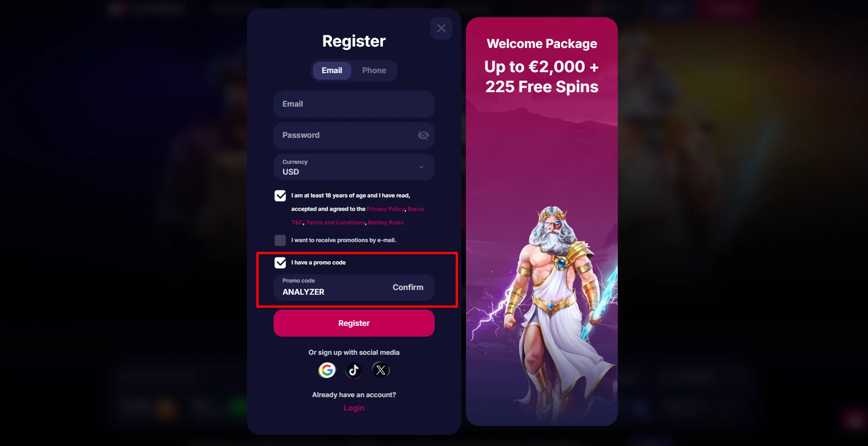View the Betting Rules link
This screenshot has width=868, height=446.
point(386,223)
